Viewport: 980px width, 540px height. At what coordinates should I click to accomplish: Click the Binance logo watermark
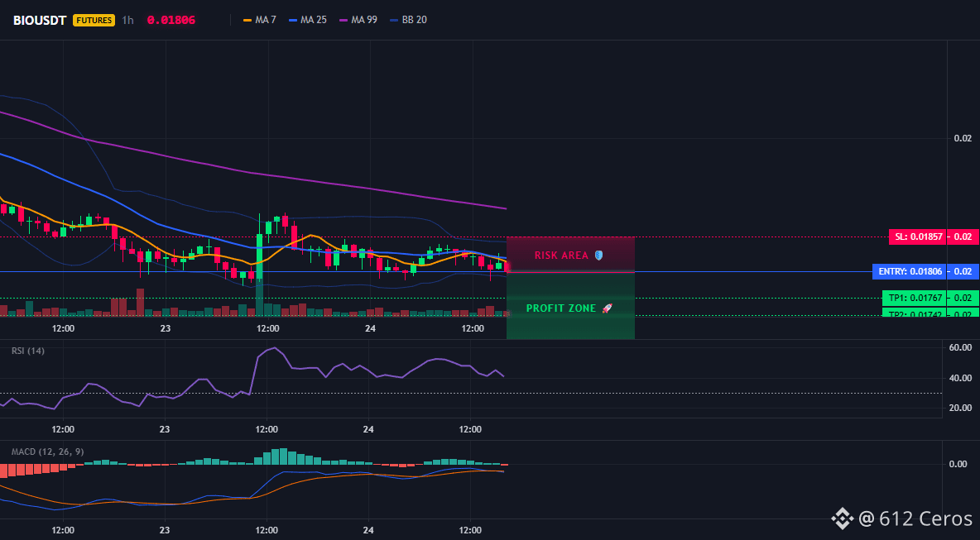pyautogui.click(x=842, y=518)
